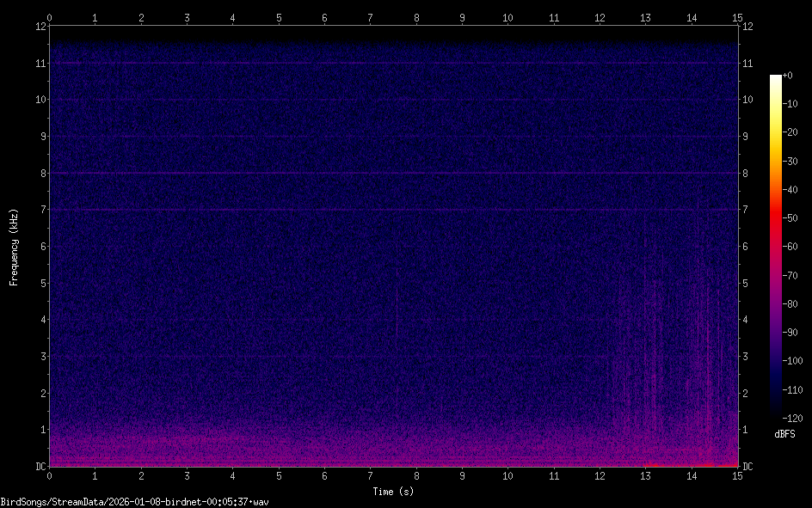Click the 12 kHz label on right axis
Screen dimensions: 812x508
(748, 26)
